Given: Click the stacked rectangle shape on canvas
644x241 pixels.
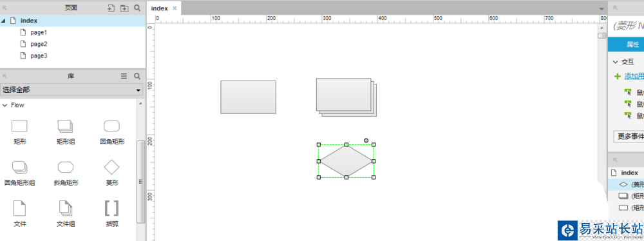Looking at the screenshot, I should click(346, 97).
